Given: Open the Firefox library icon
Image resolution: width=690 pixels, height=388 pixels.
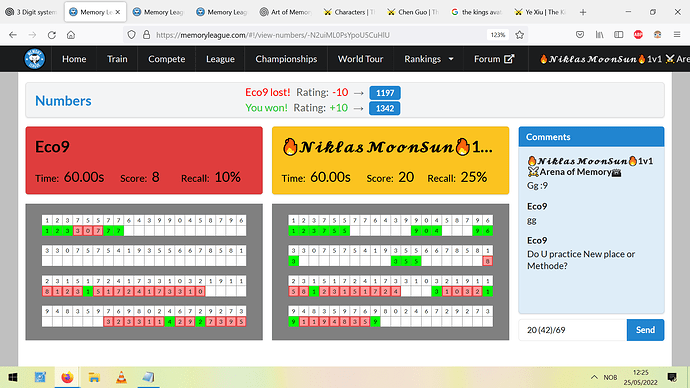Looking at the screenshot, I should coord(599,35).
